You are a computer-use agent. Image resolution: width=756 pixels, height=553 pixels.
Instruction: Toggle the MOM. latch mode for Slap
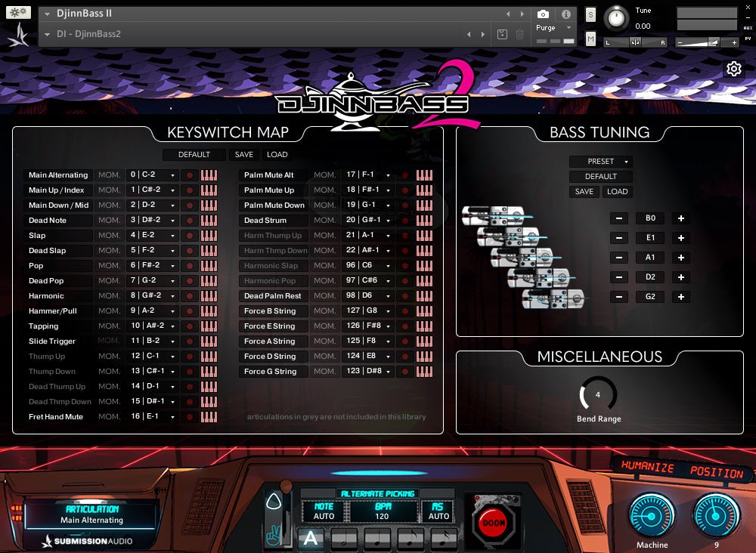pyautogui.click(x=109, y=235)
